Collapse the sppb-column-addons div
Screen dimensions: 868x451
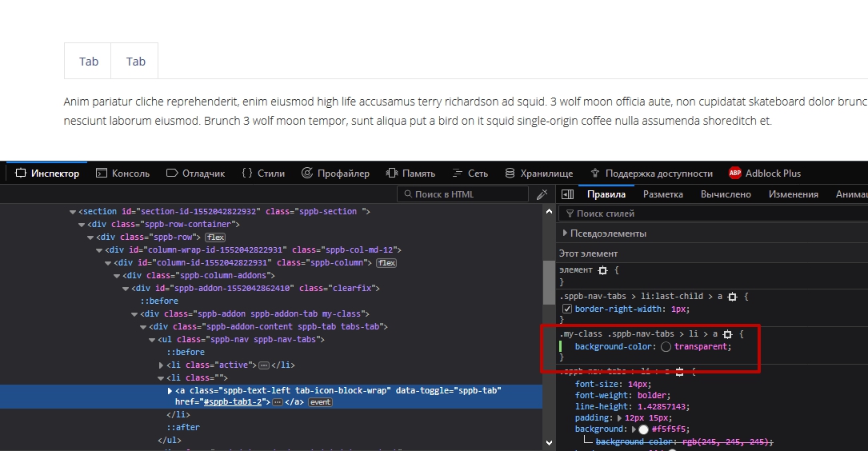tap(117, 276)
